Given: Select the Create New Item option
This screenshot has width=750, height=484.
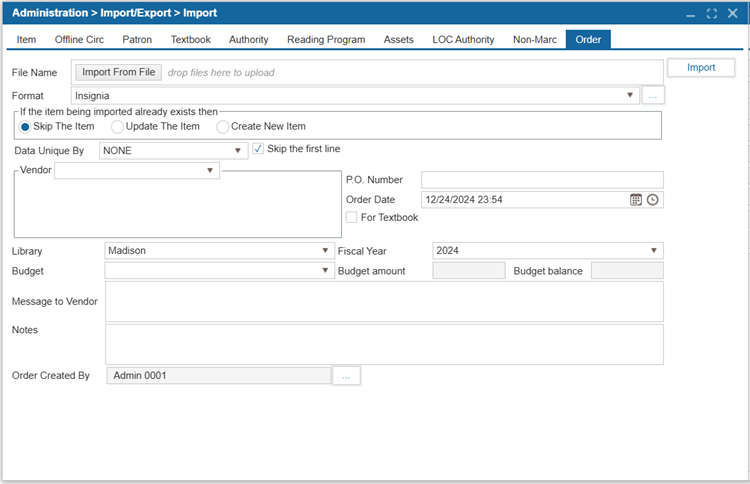Looking at the screenshot, I should pos(223,127).
